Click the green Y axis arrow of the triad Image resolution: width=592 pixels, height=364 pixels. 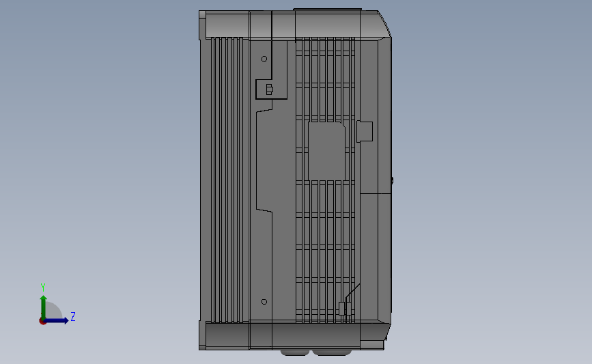(x=44, y=307)
